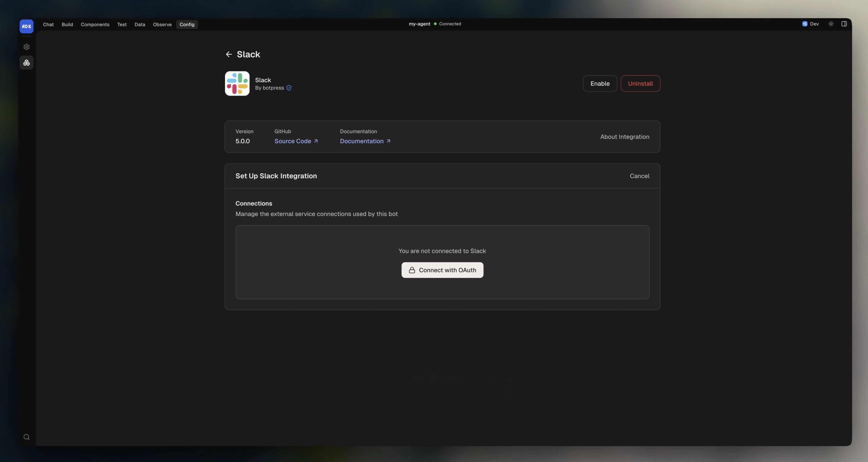Open settings gear in left sidebar
868x462 pixels.
click(26, 47)
